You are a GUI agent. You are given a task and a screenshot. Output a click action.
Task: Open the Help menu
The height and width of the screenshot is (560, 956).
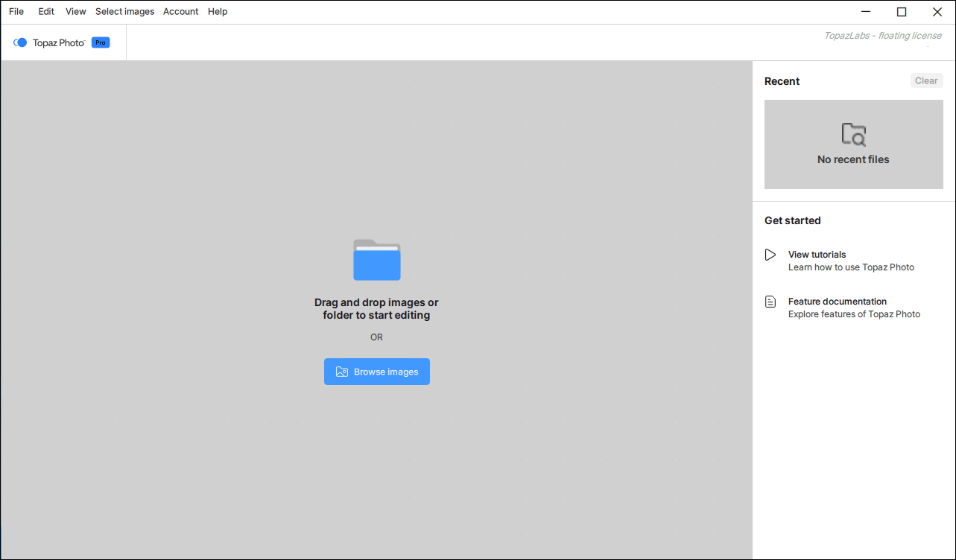tap(218, 12)
